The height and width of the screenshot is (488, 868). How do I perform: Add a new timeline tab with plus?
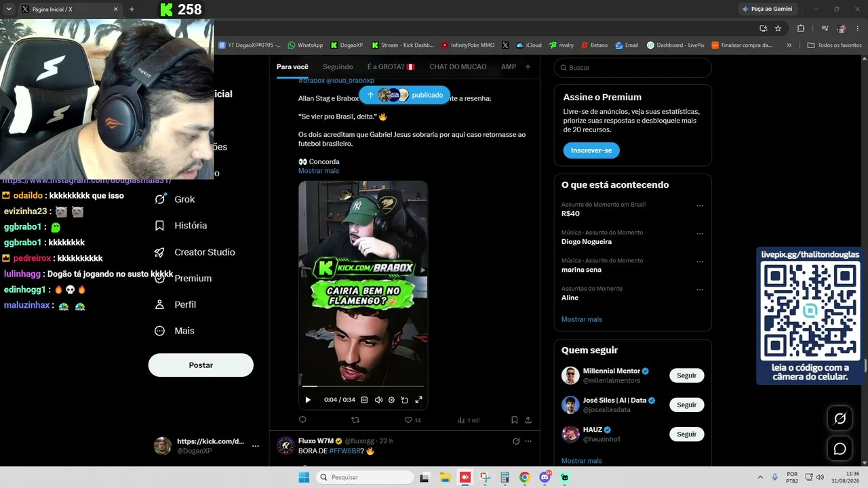528,67
